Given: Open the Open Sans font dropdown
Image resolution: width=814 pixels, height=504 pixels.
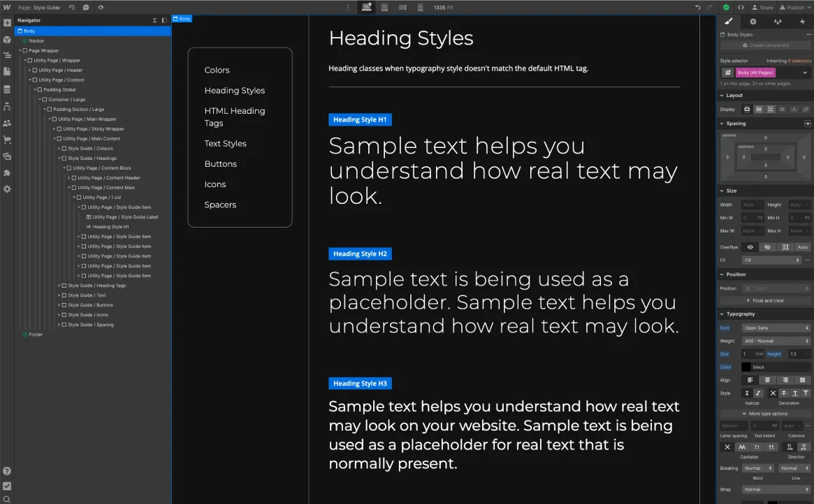Looking at the screenshot, I should pos(776,327).
